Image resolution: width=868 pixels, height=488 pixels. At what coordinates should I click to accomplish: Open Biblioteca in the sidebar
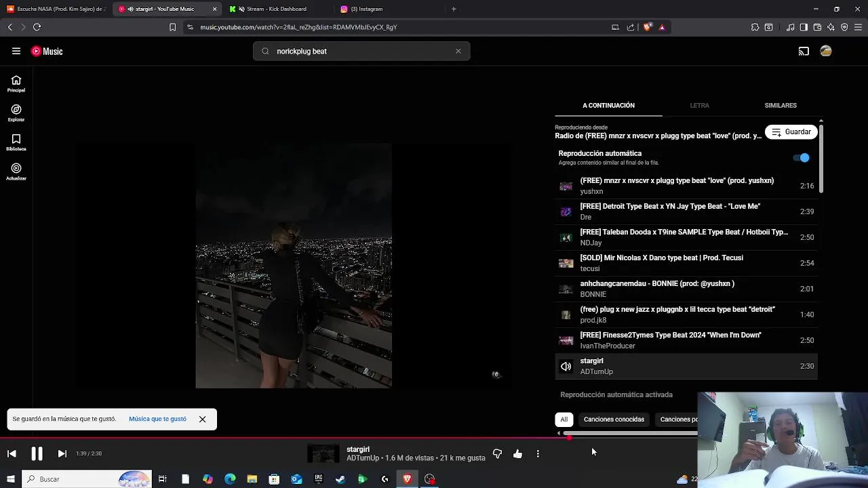point(16,142)
